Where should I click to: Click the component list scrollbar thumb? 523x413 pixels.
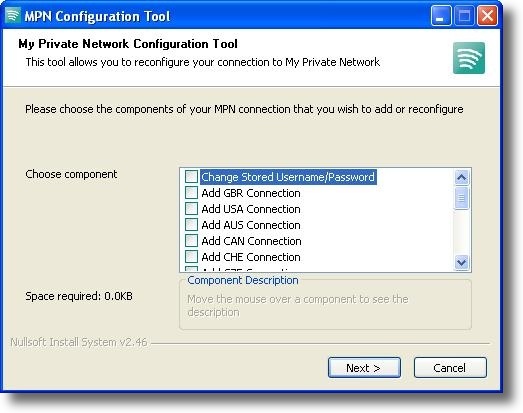[462, 198]
